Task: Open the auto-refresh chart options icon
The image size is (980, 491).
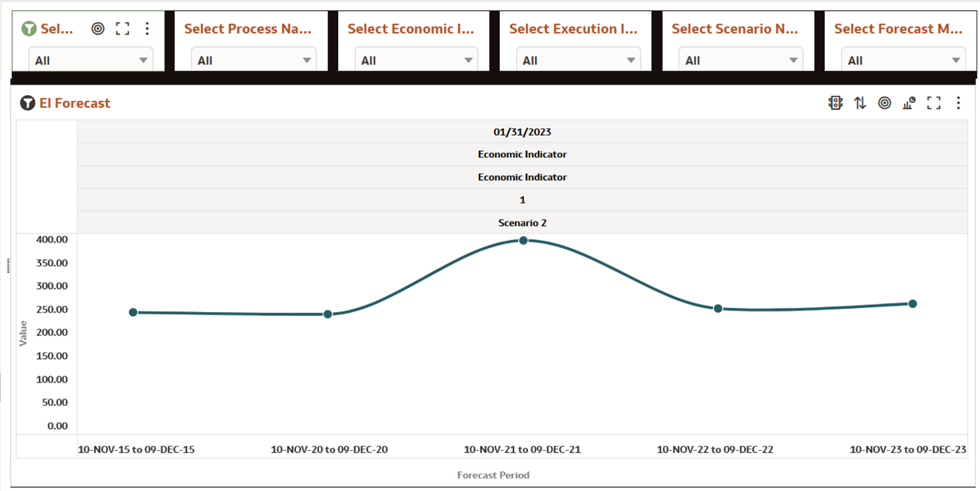Action: pyautogui.click(x=908, y=103)
